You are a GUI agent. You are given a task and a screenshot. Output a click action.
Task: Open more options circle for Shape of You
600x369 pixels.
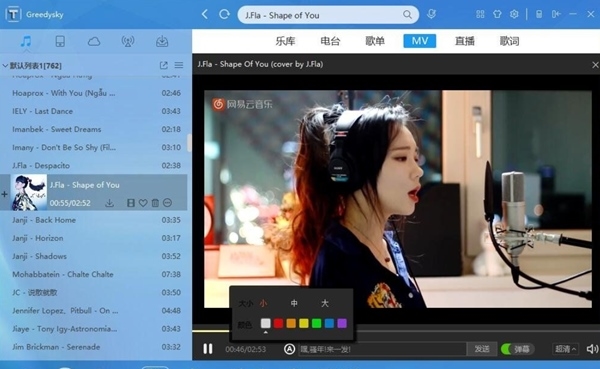(x=167, y=203)
